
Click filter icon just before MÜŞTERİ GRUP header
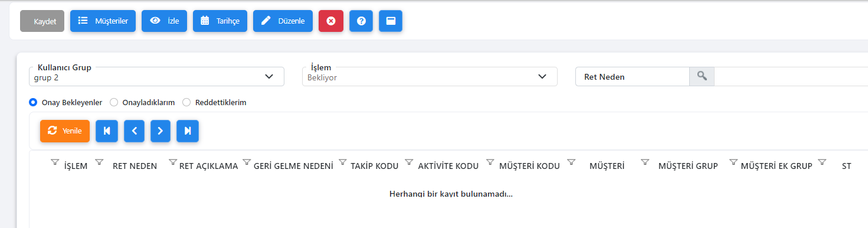645,162
